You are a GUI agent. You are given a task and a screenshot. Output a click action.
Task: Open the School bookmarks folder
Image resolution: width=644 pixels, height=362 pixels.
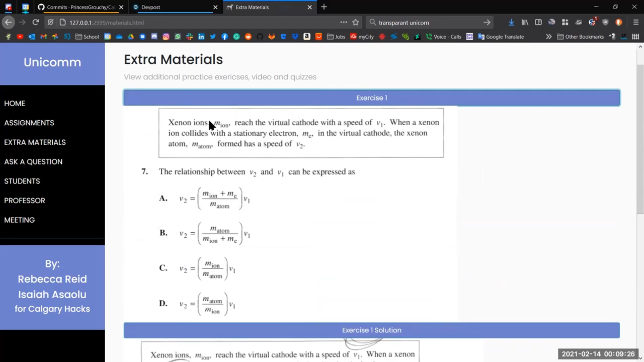click(x=87, y=37)
